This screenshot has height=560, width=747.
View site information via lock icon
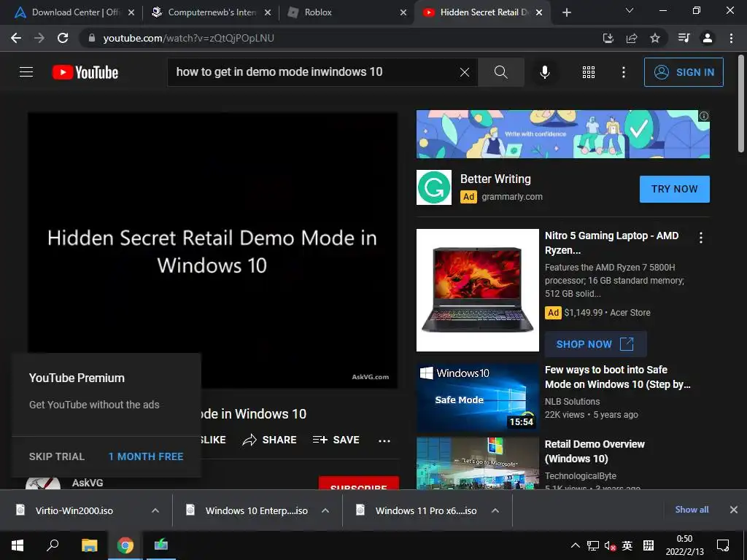[92, 38]
